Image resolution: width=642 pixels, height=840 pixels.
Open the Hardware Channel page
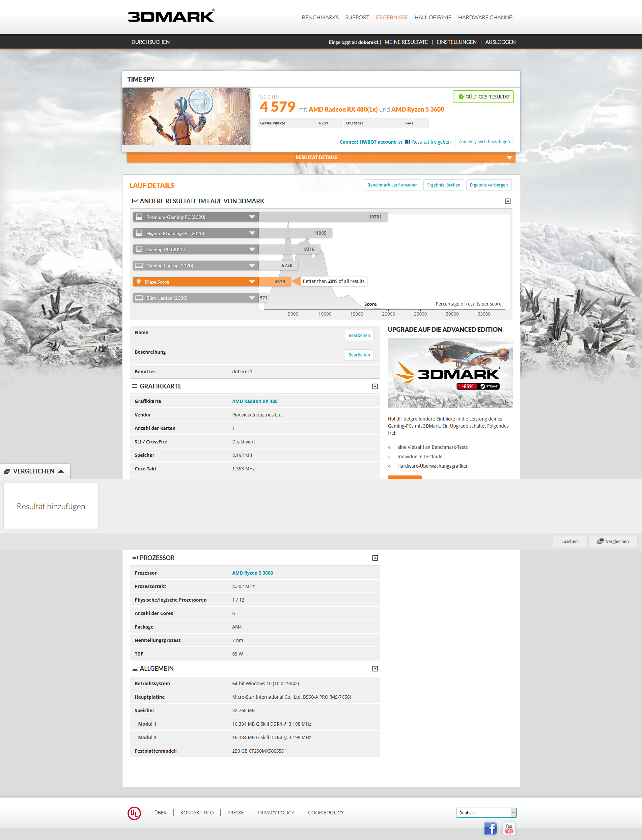[486, 17]
